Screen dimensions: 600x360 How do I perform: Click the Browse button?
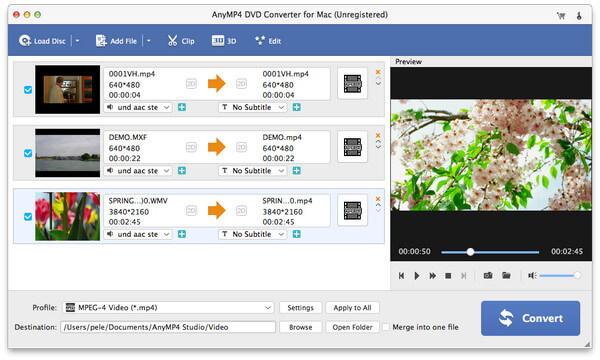300,327
